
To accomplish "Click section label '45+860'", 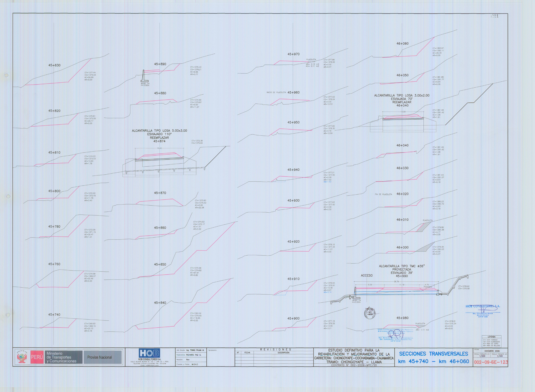I will 160,228.
